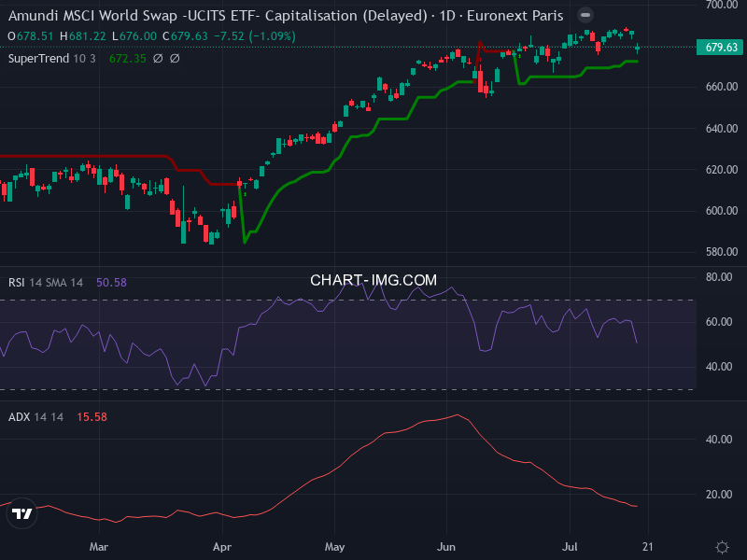Click the change value −7.52 (−1.09%)
Image resolution: width=747 pixels, height=560 pixels.
(x=255, y=36)
